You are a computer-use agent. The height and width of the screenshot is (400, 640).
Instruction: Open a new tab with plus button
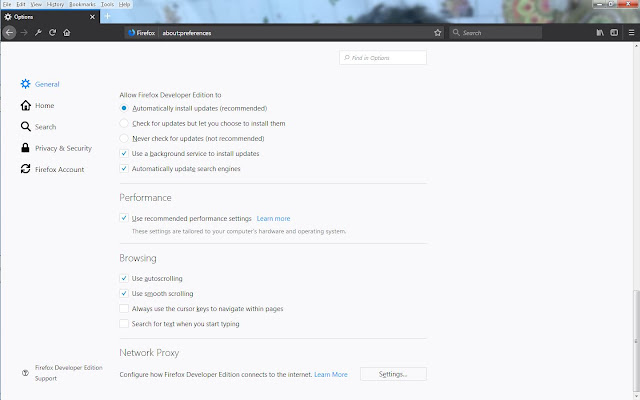click(x=107, y=16)
